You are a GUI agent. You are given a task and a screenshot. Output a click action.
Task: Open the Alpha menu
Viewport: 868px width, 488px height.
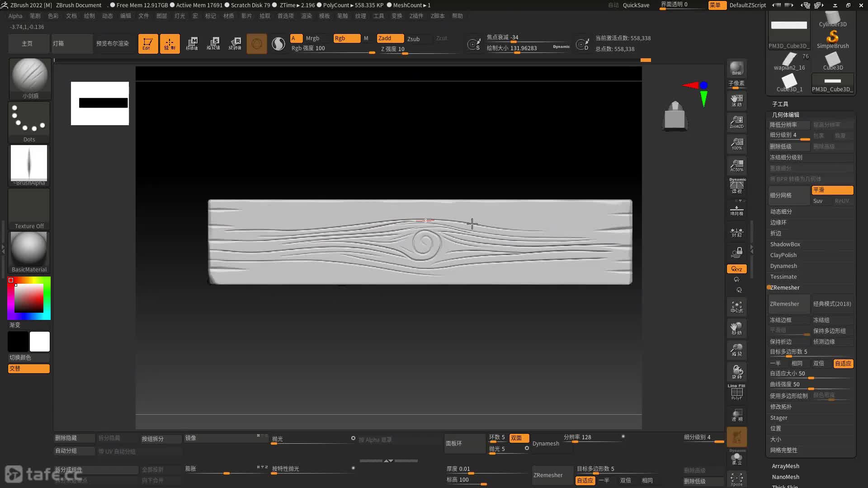pos(15,16)
